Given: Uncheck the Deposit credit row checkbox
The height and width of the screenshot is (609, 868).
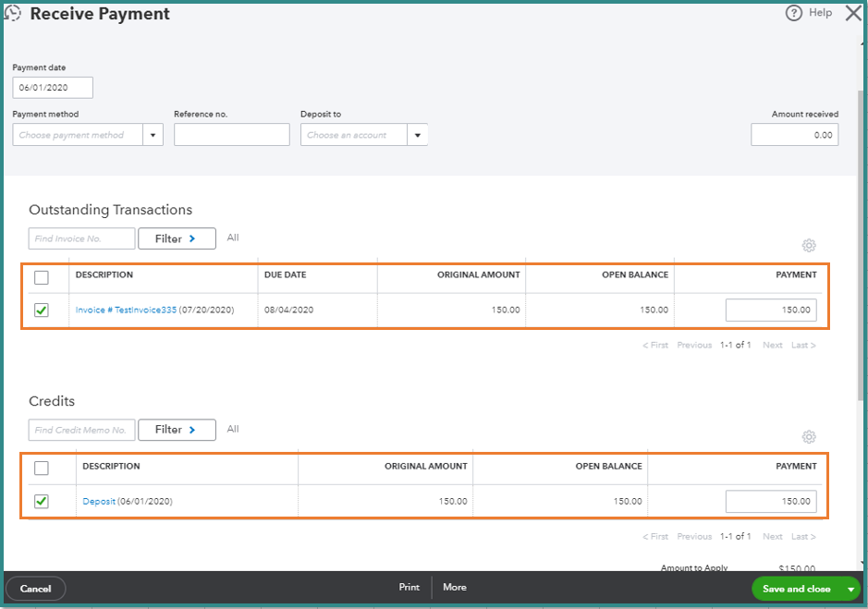Looking at the screenshot, I should click(x=42, y=501).
